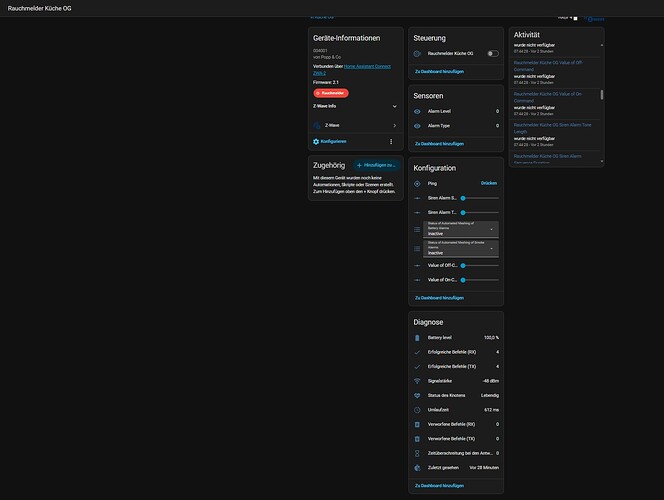Viewport: 664px width, 500px height.
Task: Click the Signalstärke value -48 dBm
Action: (490, 381)
